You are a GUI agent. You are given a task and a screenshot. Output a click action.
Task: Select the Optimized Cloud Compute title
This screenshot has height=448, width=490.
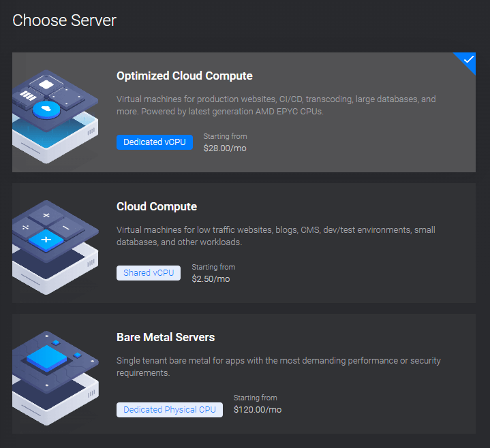click(x=184, y=76)
